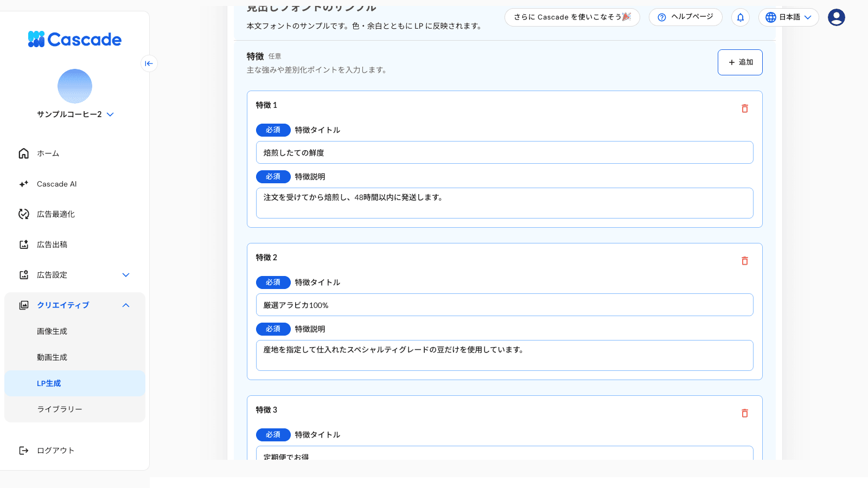Click the 追加 button to add a feature

click(740, 62)
